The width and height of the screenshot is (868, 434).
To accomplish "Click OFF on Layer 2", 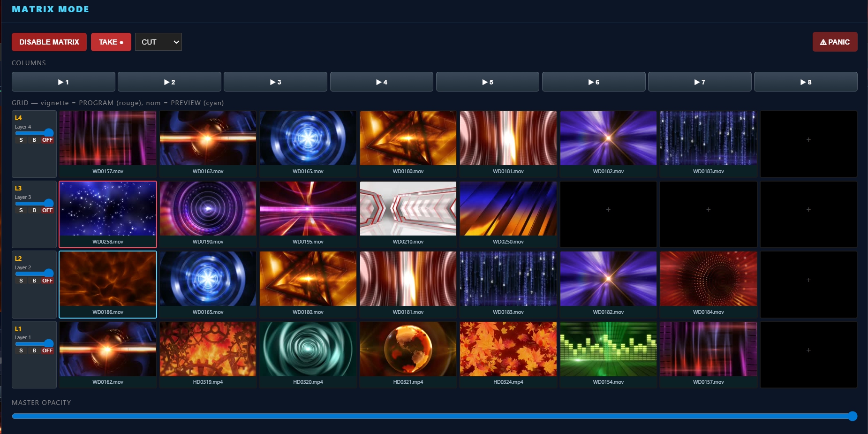I will (x=47, y=281).
